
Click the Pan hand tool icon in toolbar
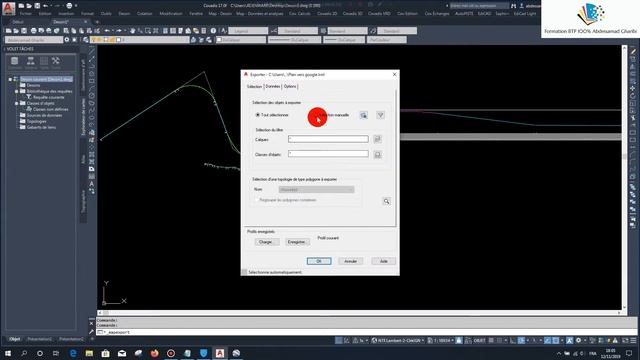click(x=132, y=31)
